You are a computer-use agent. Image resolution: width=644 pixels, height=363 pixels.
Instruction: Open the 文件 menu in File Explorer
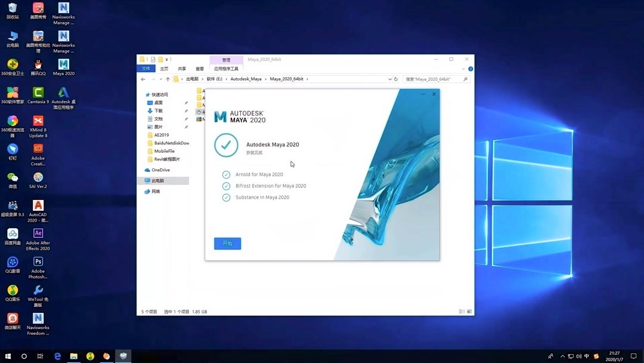(x=146, y=68)
